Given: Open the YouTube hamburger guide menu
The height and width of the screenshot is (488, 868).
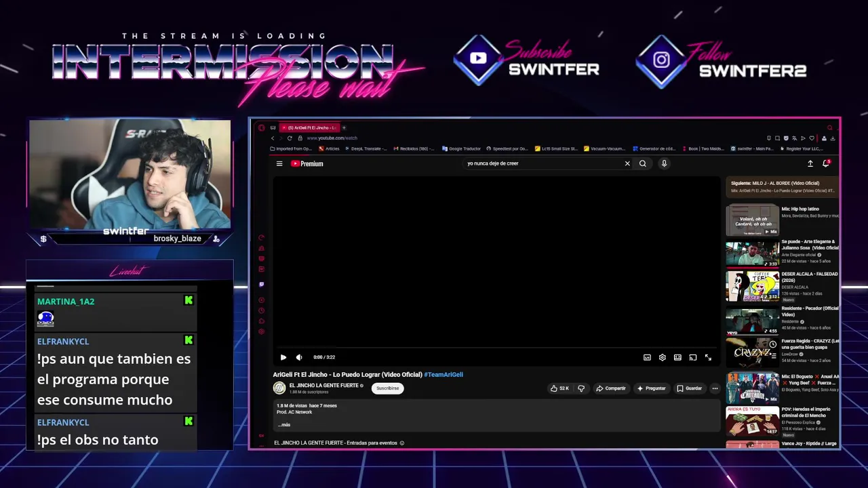Looking at the screenshot, I should tap(279, 163).
